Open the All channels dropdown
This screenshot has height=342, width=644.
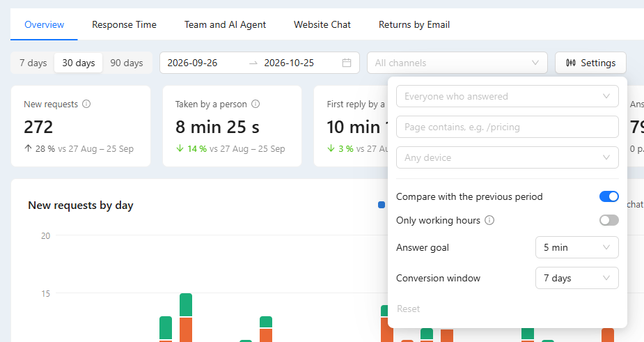[x=457, y=63]
